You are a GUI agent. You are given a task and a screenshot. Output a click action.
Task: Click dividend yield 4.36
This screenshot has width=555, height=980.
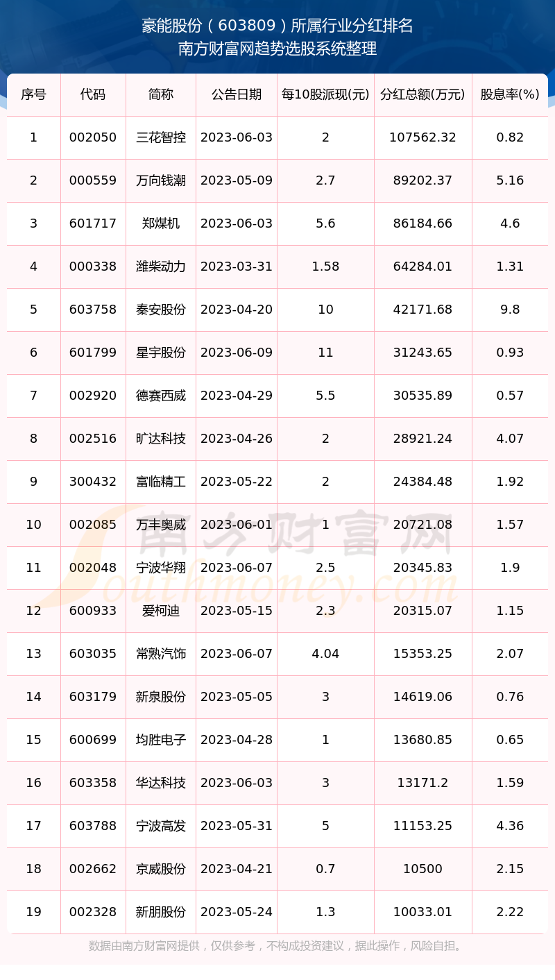510,826
